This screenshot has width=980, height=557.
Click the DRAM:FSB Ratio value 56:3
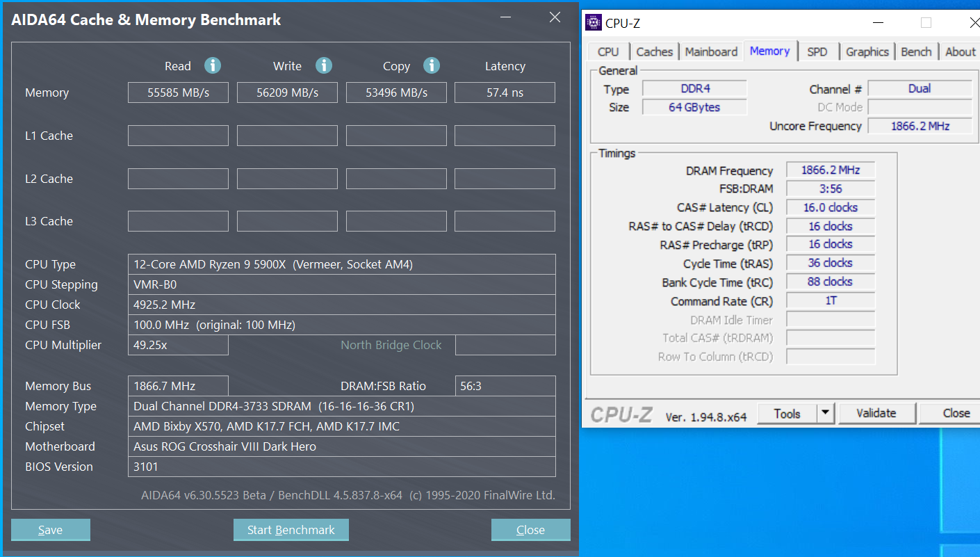click(505, 386)
